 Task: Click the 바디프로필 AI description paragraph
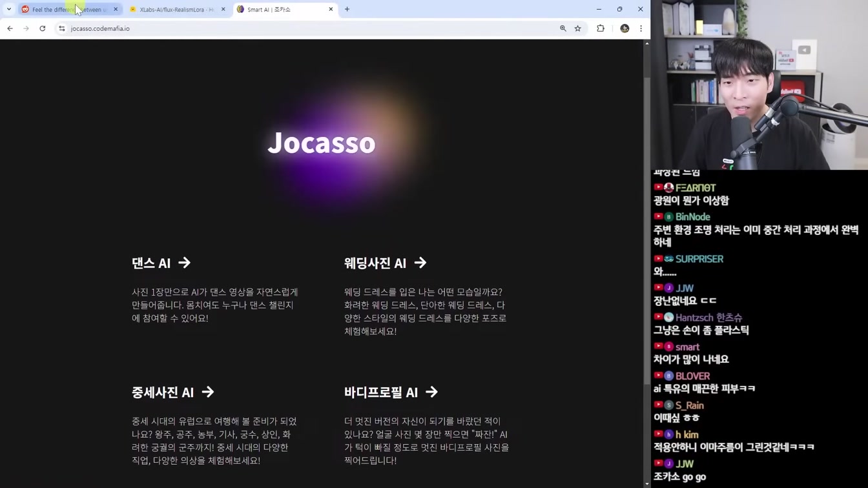pyautogui.click(x=427, y=441)
